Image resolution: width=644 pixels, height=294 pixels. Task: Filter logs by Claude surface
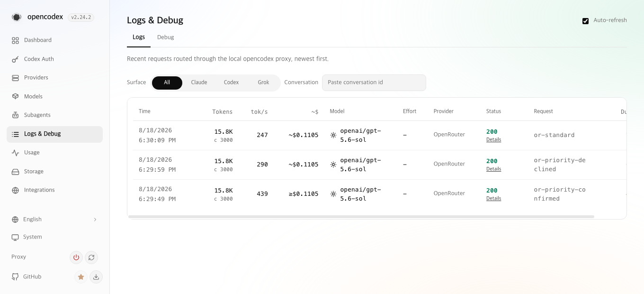(199, 83)
